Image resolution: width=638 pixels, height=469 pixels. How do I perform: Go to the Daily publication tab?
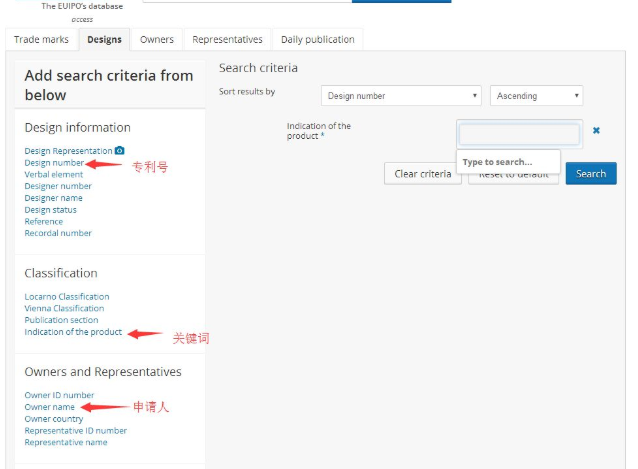(317, 40)
